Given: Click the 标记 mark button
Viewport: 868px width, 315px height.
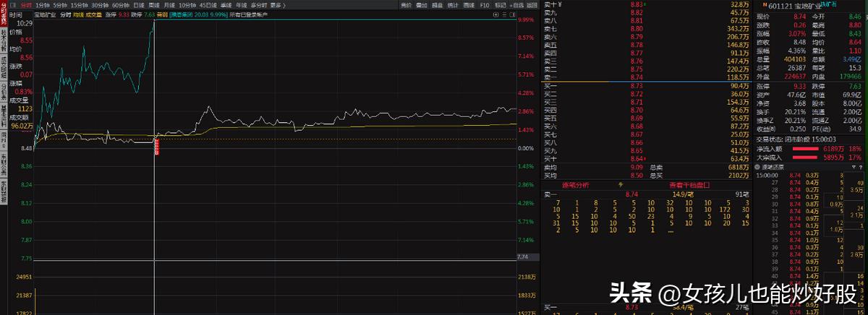Looking at the screenshot, I should pos(500,5).
